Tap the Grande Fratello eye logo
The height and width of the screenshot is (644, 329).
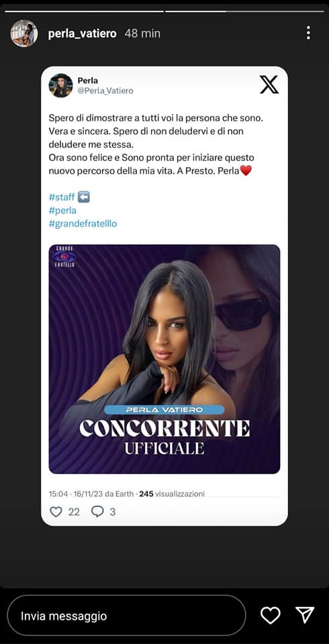point(64,257)
